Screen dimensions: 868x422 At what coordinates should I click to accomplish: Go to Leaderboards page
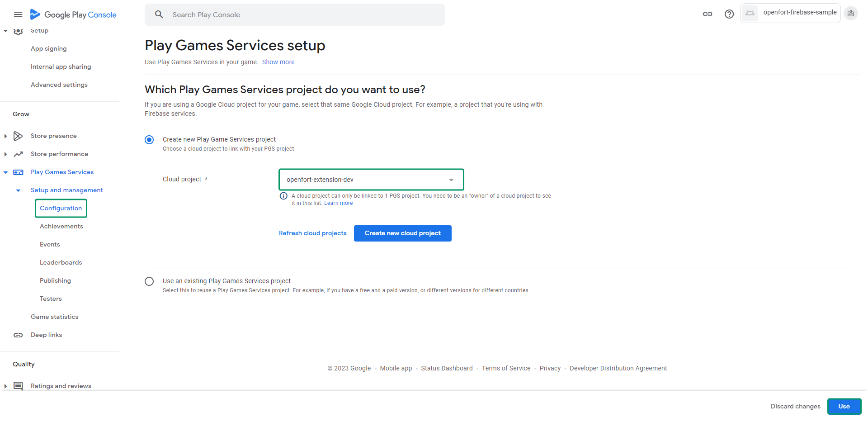click(61, 262)
